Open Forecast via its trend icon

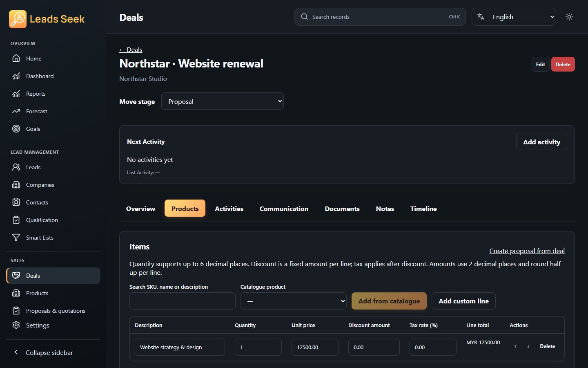click(16, 111)
